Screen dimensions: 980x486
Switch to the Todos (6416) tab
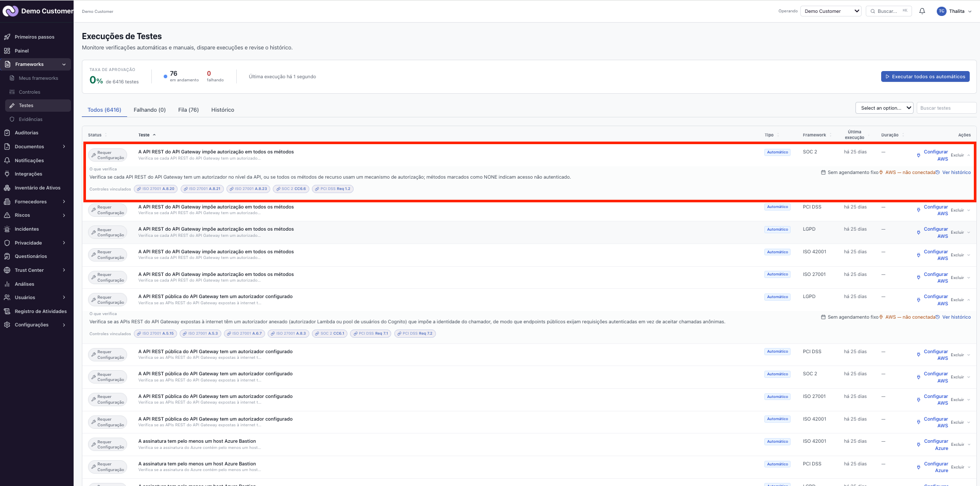[x=104, y=110]
